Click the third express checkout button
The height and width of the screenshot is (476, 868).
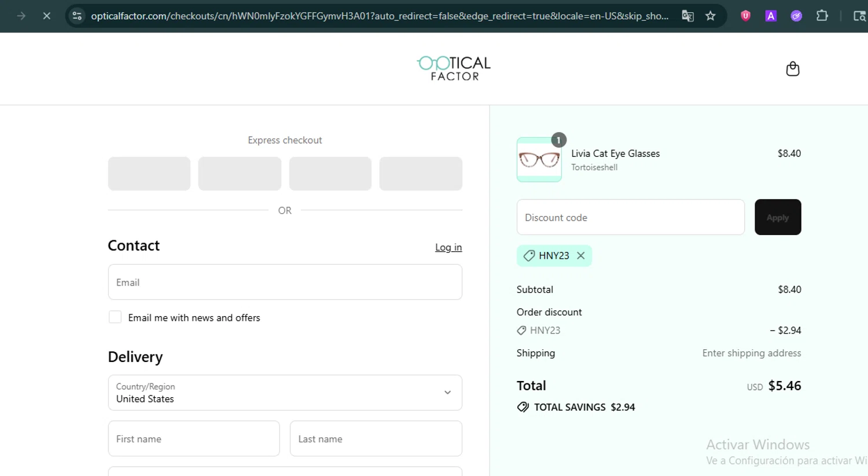(x=330, y=174)
